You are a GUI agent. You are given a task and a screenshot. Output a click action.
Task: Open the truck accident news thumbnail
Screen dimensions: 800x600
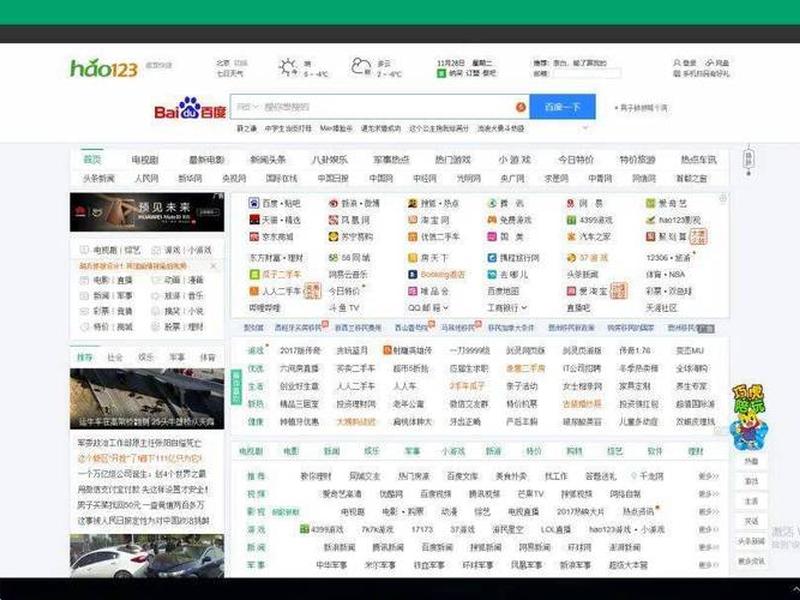(x=147, y=398)
